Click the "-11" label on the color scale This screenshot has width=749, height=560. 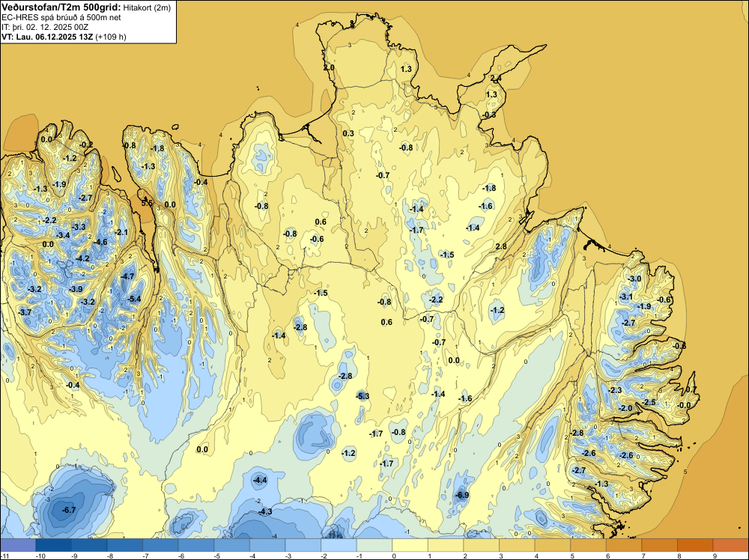pyautogui.click(x=4, y=556)
